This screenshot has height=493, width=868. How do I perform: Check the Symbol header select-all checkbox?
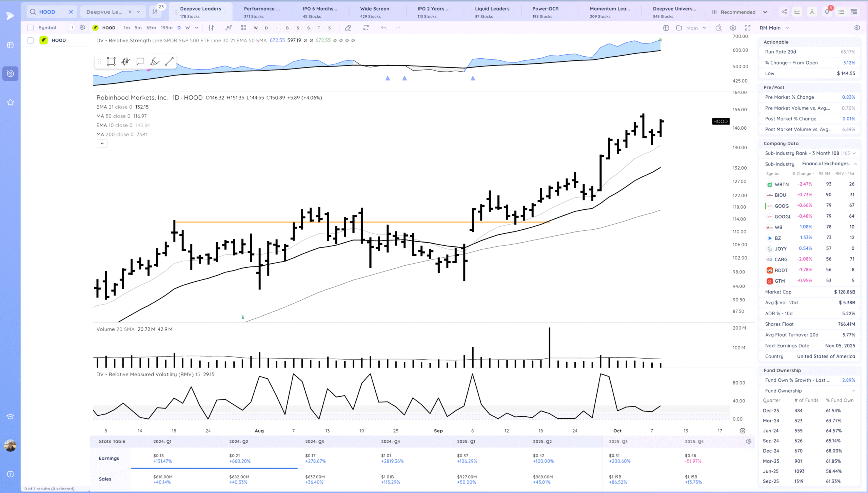pyautogui.click(x=31, y=28)
